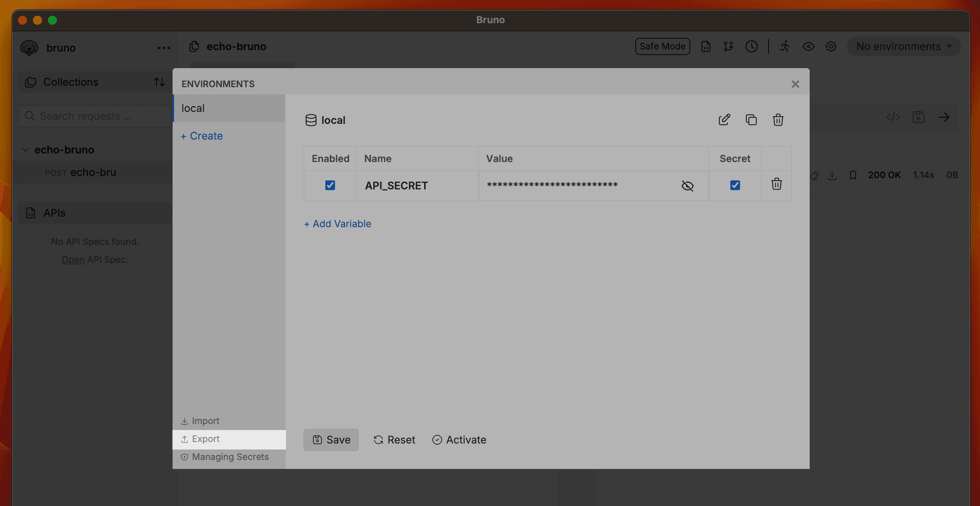Create a new environment via the Create link

(x=201, y=136)
